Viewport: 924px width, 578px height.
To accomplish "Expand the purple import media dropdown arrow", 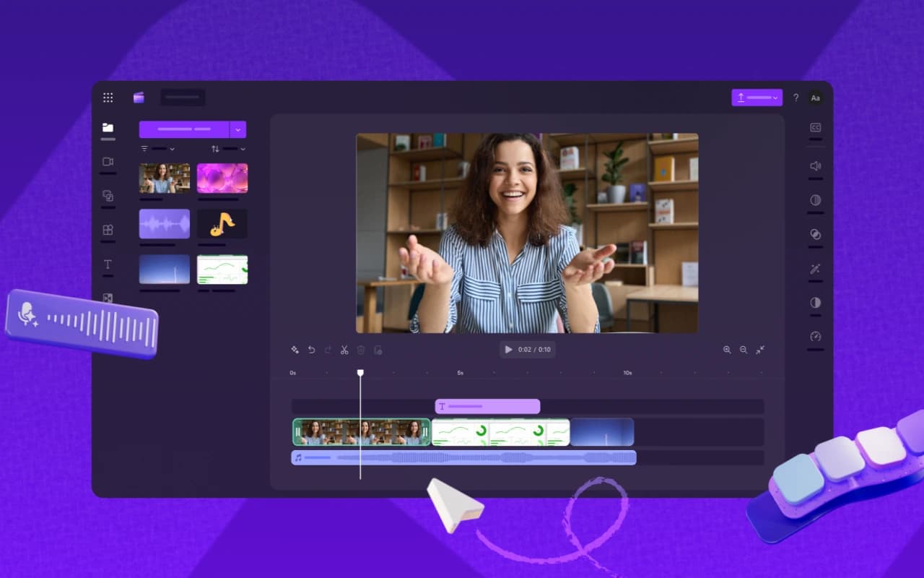I will (238, 129).
